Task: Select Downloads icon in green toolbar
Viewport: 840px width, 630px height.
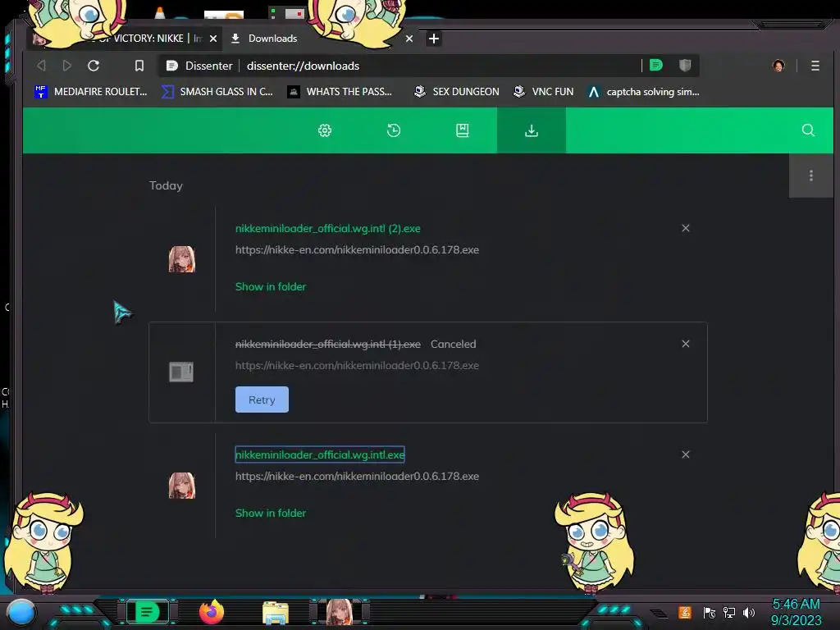Action: (x=532, y=130)
